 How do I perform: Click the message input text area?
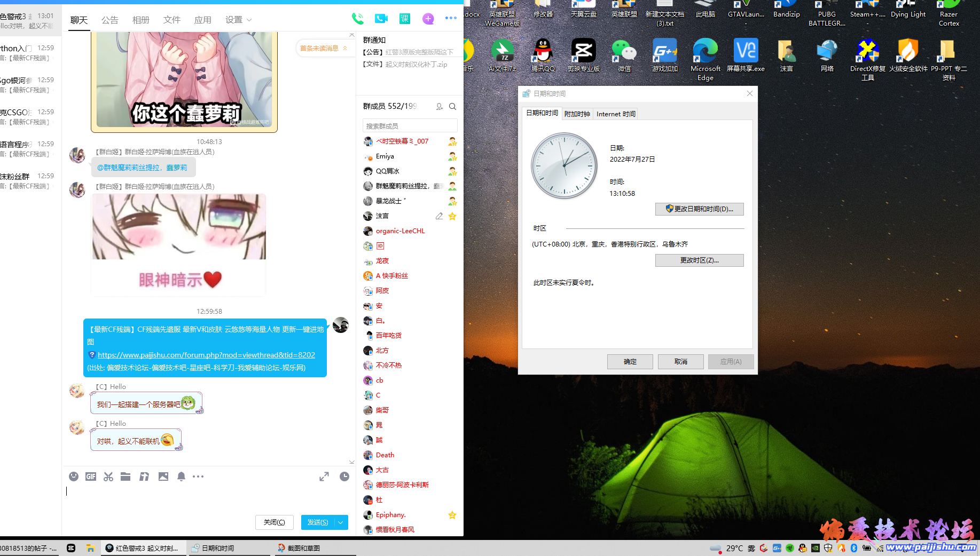(x=208, y=497)
